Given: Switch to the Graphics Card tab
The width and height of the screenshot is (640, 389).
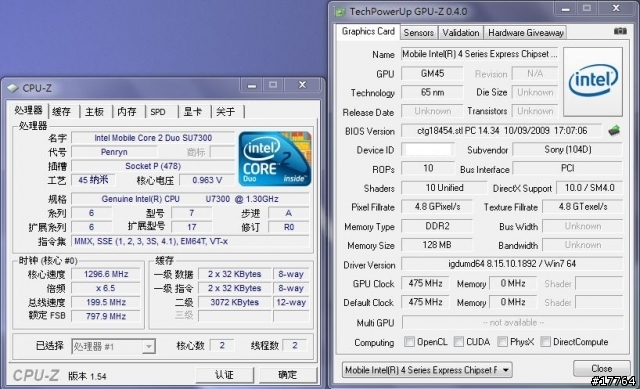Looking at the screenshot, I should pyautogui.click(x=368, y=31).
